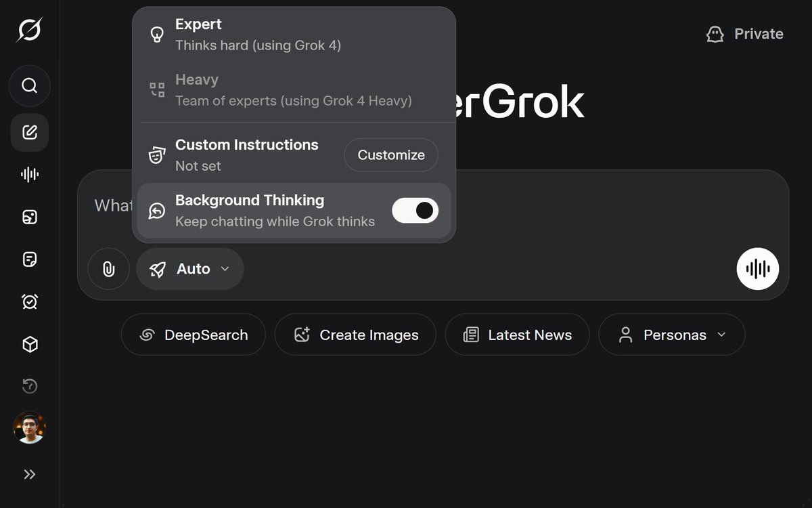Open the Projects cube icon in sidebar

click(29, 344)
